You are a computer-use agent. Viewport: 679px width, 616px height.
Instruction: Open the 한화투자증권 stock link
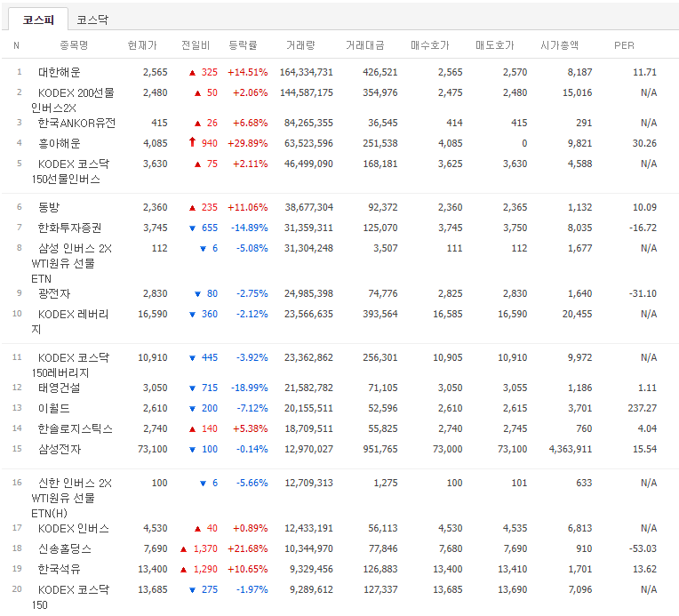69,228
